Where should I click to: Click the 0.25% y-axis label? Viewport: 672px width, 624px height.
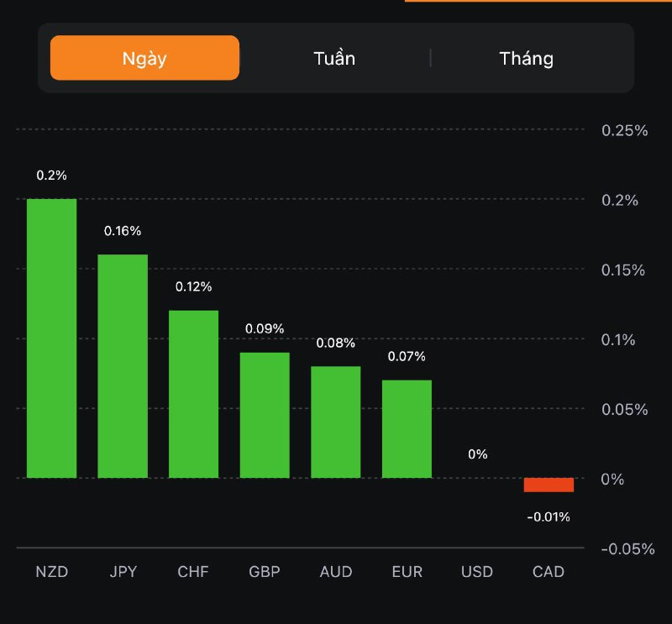coord(624,130)
